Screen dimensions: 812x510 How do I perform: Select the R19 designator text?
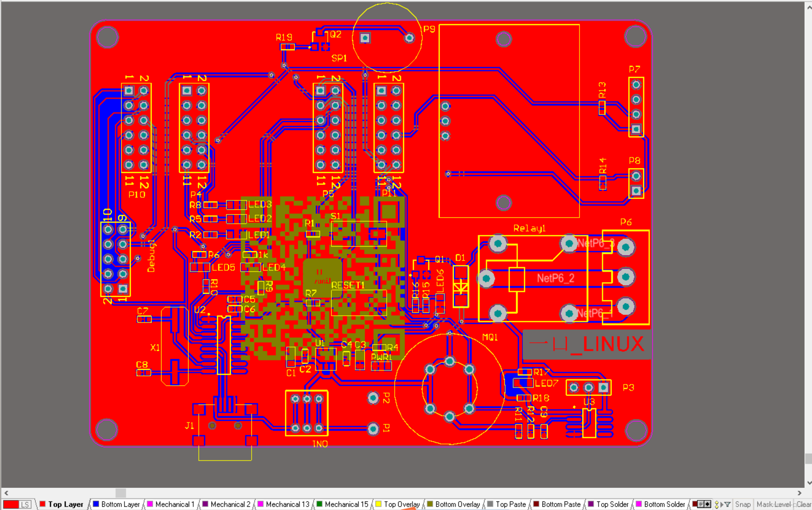(x=284, y=37)
